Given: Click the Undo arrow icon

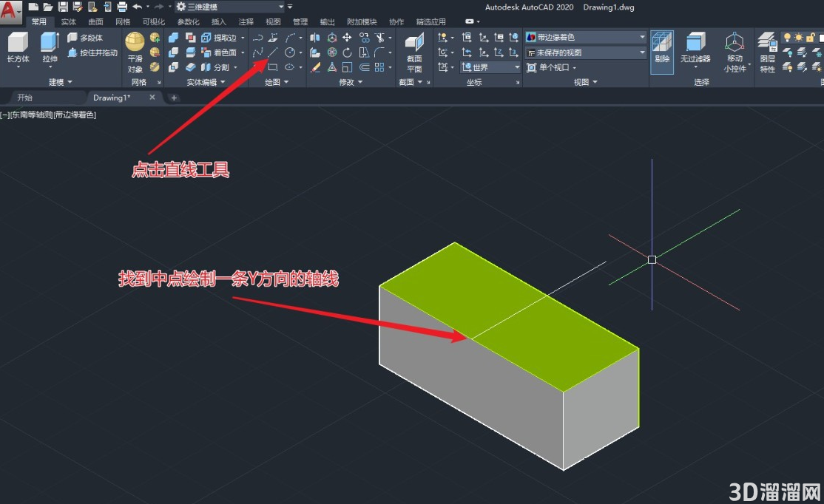Looking at the screenshot, I should [137, 7].
